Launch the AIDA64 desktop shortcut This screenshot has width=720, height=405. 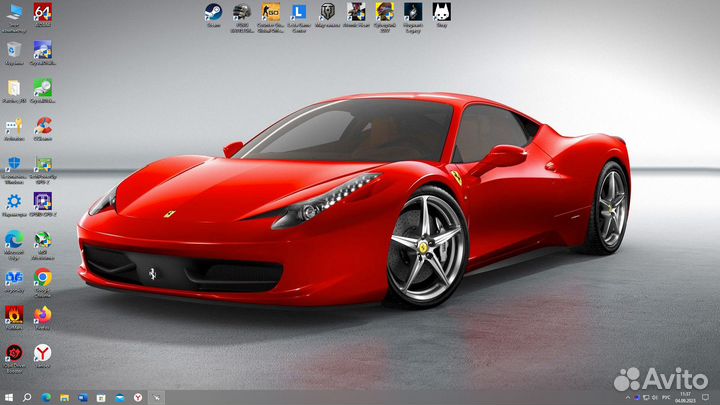click(43, 15)
